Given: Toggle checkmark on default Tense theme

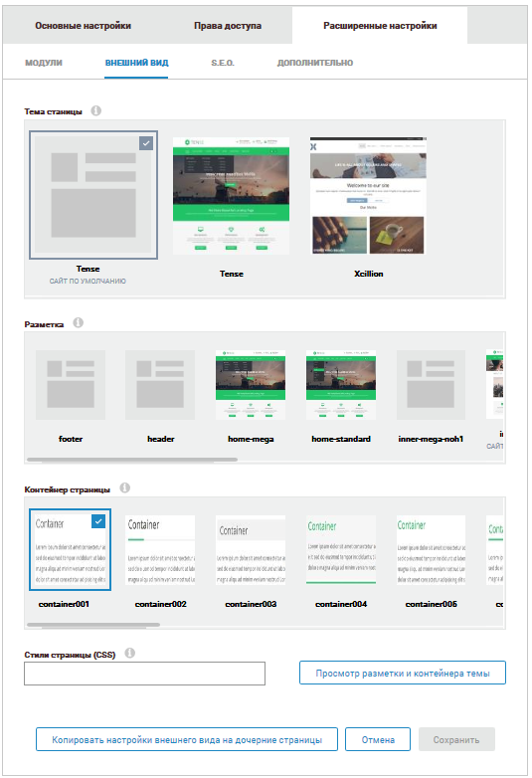Looking at the screenshot, I should pos(146,143).
